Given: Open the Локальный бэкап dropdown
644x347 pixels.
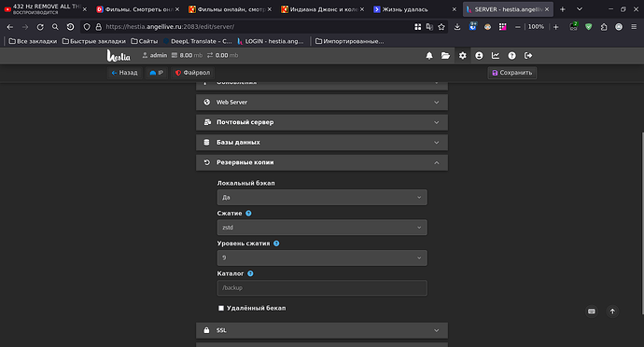Looking at the screenshot, I should [322, 197].
